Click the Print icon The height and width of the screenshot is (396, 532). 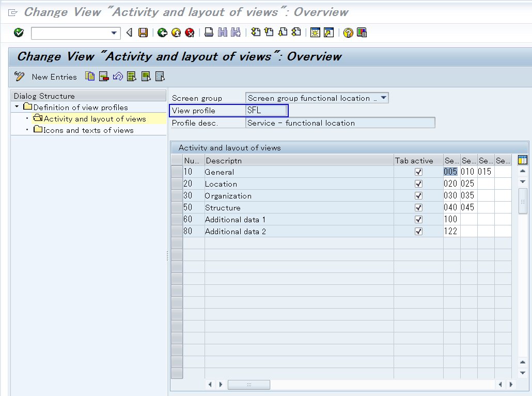[x=209, y=33]
